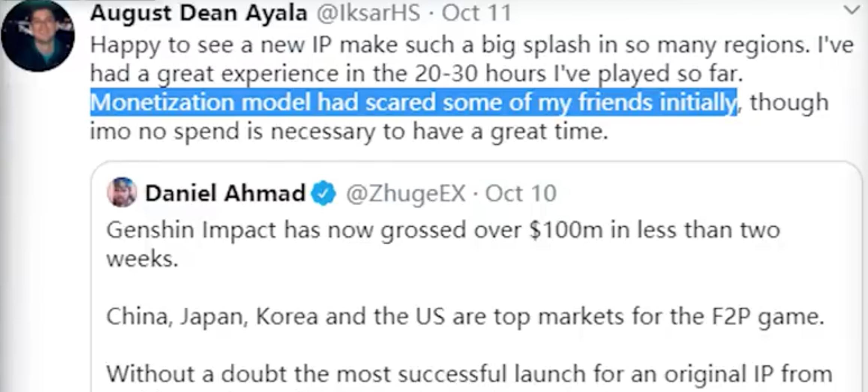Screen dimensions: 868x392
Task: Open the Oct 10 quoted tweet timestamp
Action: tap(521, 193)
